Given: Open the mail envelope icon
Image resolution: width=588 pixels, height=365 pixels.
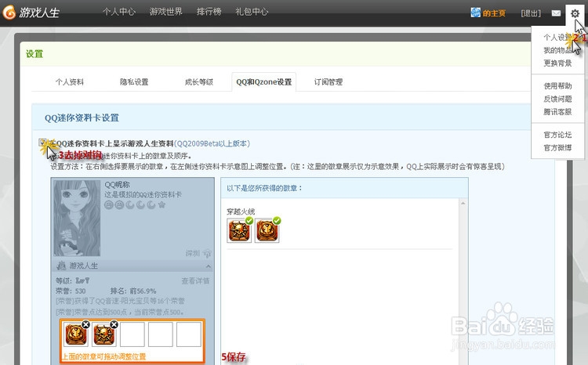Looking at the screenshot, I should click(556, 13).
